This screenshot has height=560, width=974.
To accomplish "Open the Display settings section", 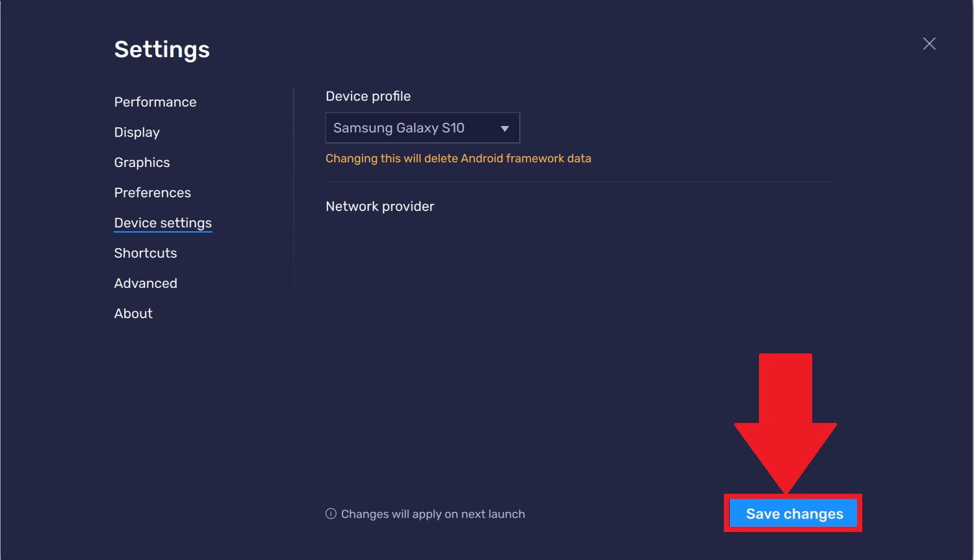I will 137,133.
